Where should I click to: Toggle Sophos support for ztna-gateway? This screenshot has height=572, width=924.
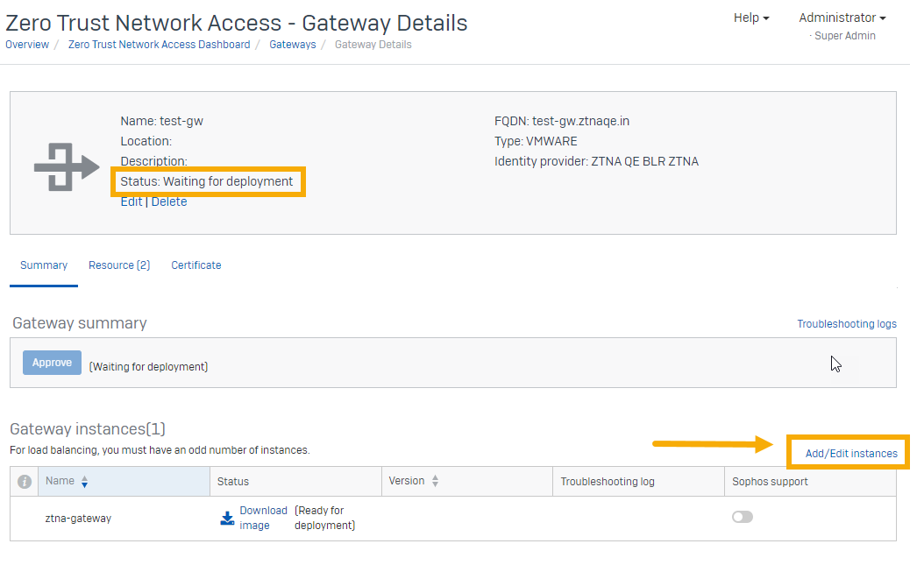[742, 517]
